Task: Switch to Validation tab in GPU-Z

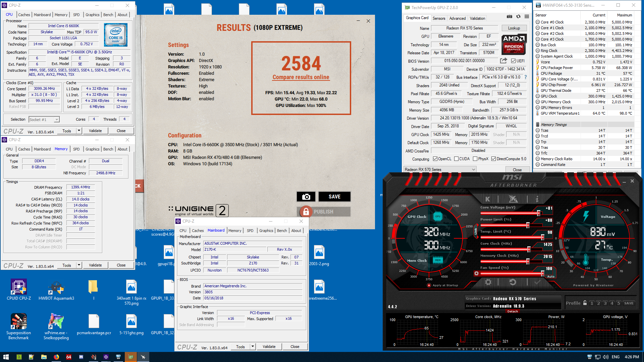Action: (x=477, y=18)
